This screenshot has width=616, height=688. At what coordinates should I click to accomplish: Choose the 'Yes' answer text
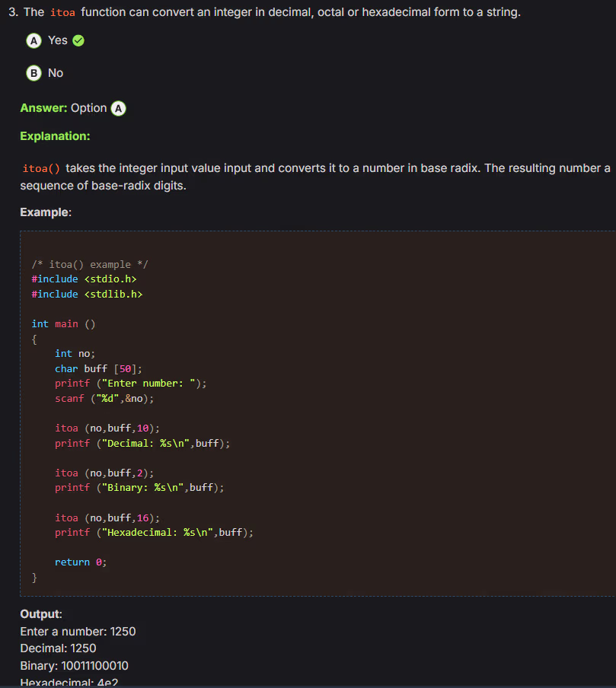(x=58, y=40)
